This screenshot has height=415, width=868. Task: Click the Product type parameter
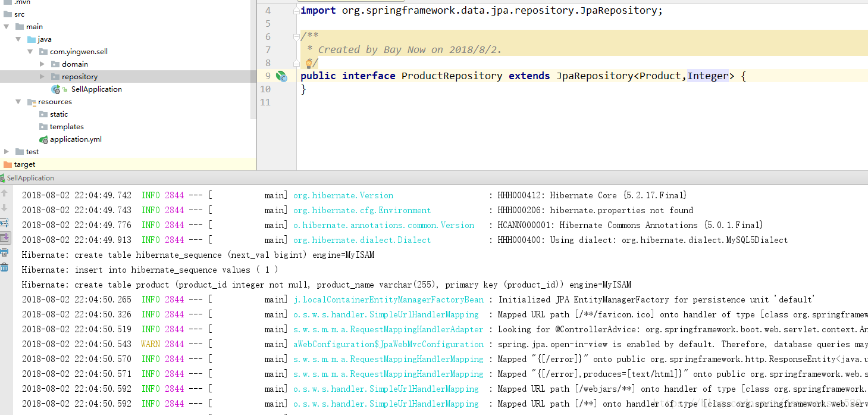pos(660,76)
